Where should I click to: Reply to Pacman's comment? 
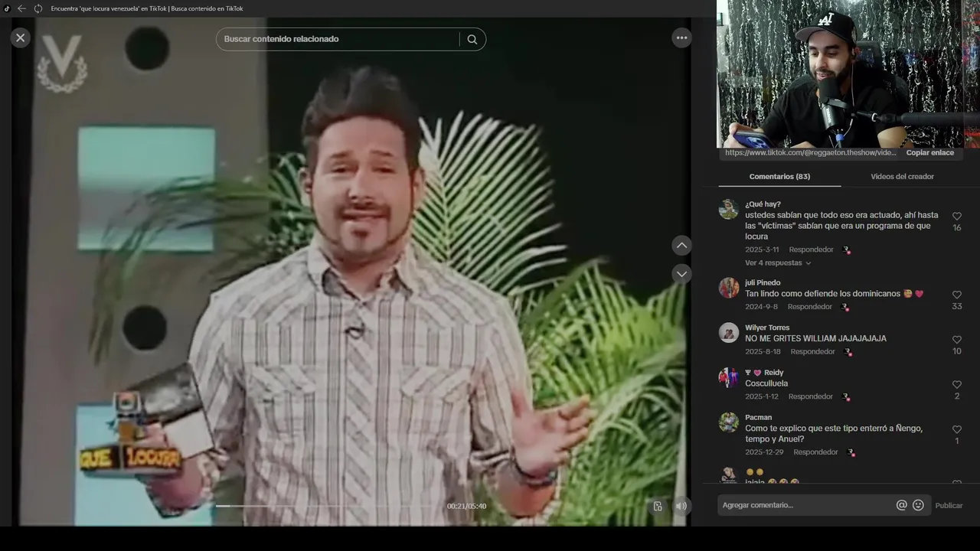(x=815, y=452)
